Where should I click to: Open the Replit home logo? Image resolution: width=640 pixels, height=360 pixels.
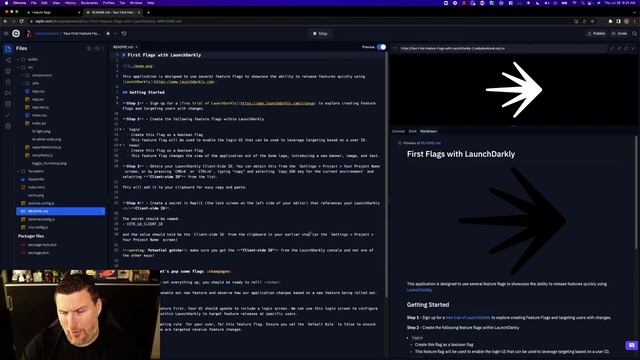click(16, 33)
